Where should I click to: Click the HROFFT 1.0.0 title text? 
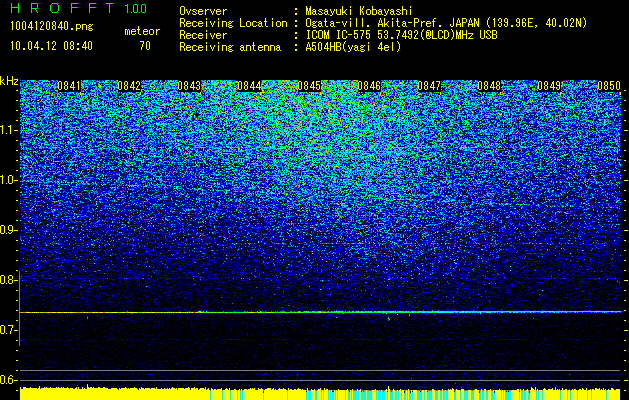(x=78, y=8)
